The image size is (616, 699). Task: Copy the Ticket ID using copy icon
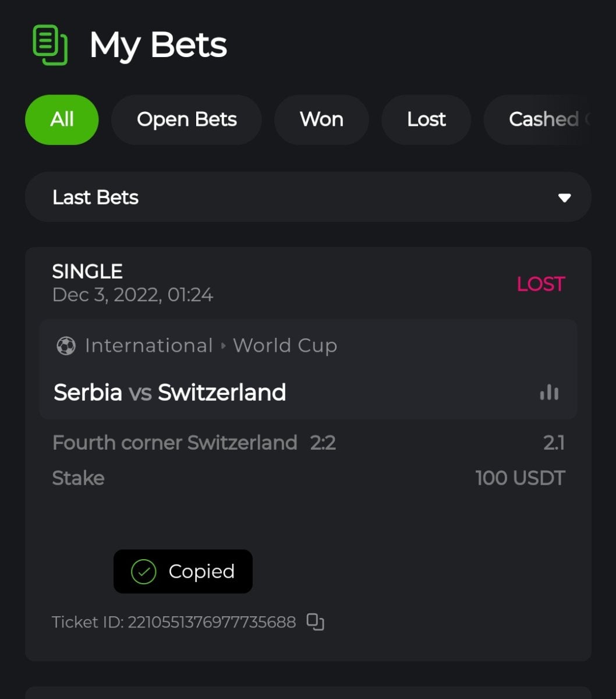click(315, 622)
